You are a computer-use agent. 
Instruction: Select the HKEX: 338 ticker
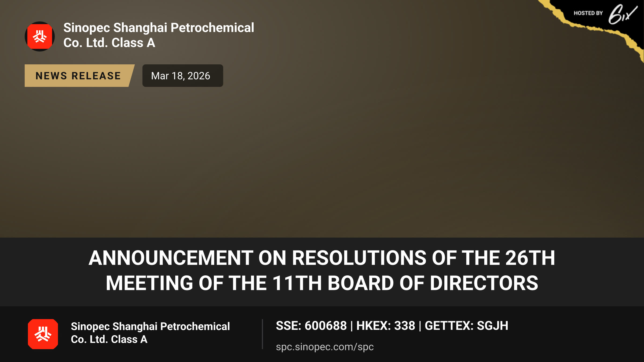coord(386,326)
